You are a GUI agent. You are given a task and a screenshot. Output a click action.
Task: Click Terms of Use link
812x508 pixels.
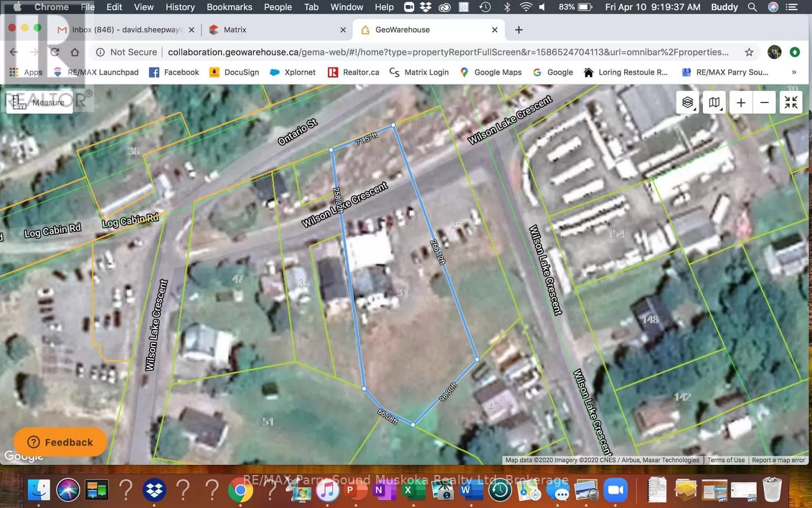(726, 460)
